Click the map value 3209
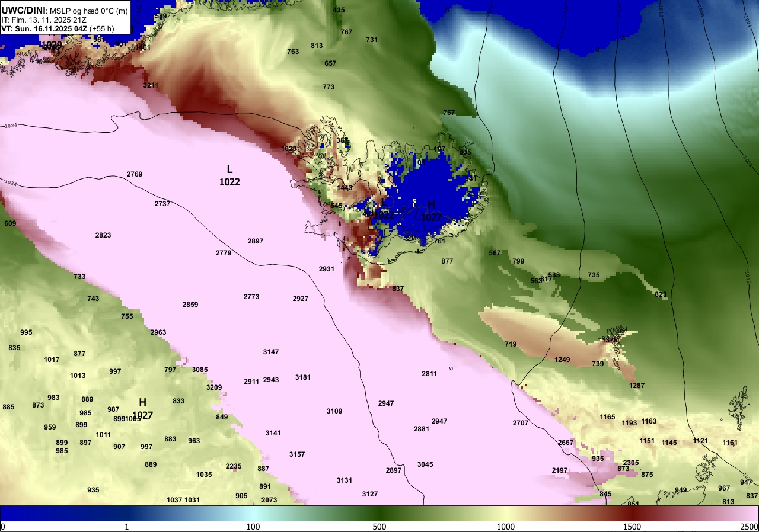 tap(214, 387)
